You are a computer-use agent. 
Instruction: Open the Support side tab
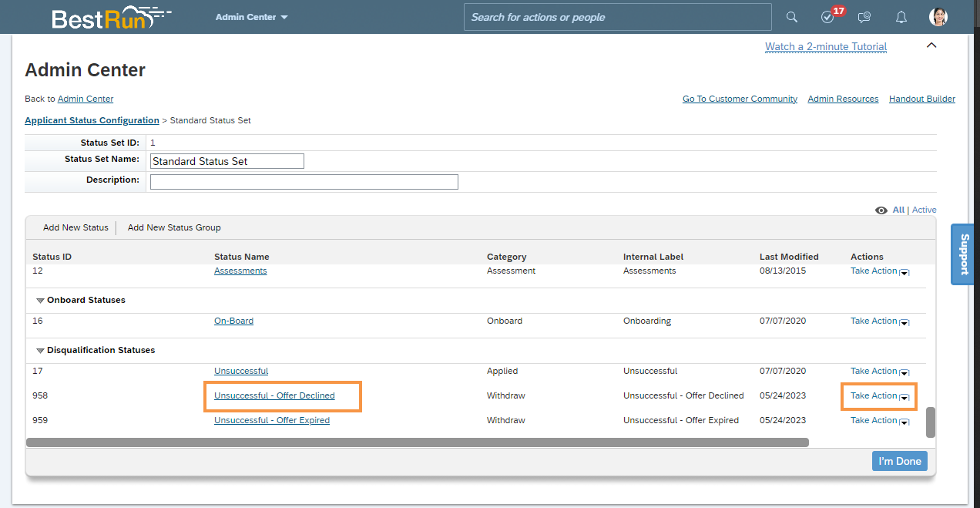pyautogui.click(x=962, y=254)
